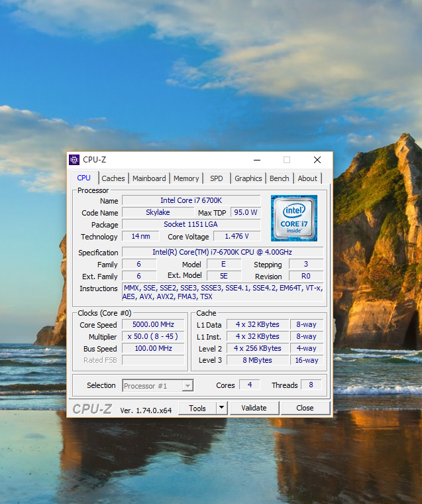The width and height of the screenshot is (422, 504).
Task: Click the Revision value R0
Action: [x=306, y=276]
